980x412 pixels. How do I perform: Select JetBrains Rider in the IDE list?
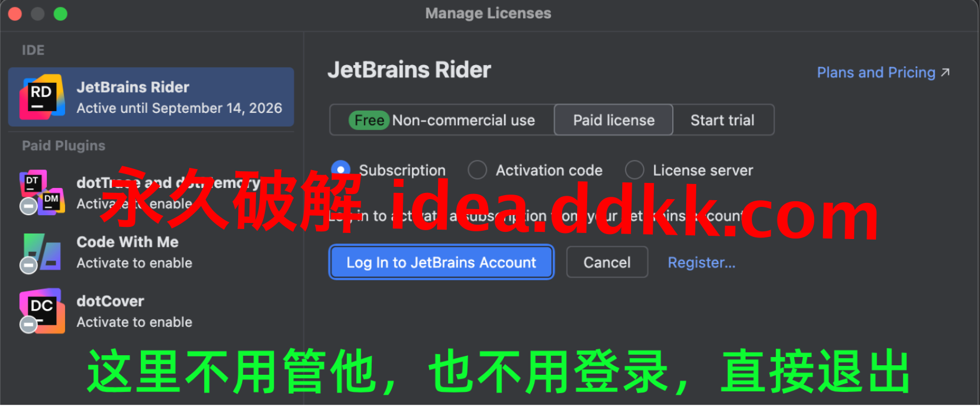tap(151, 97)
